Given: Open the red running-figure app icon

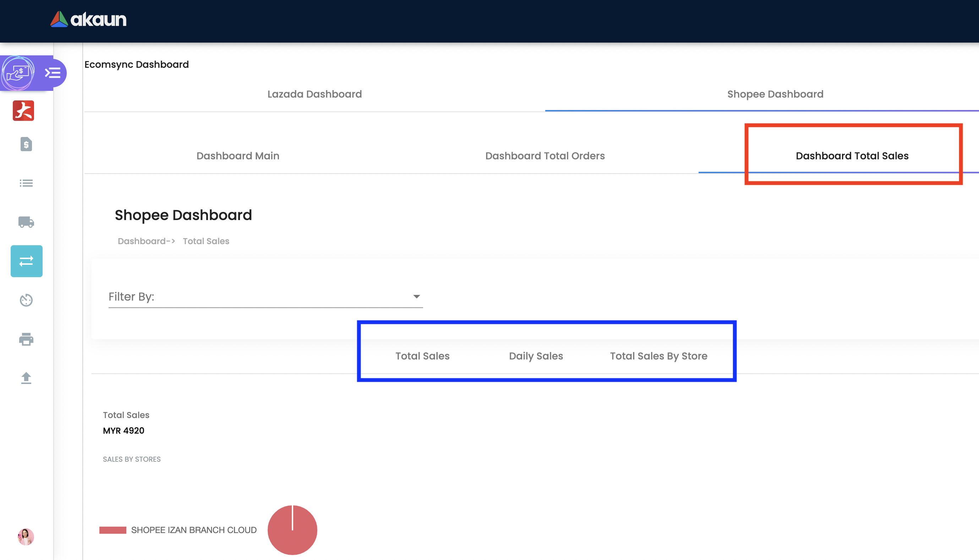Looking at the screenshot, I should [23, 111].
